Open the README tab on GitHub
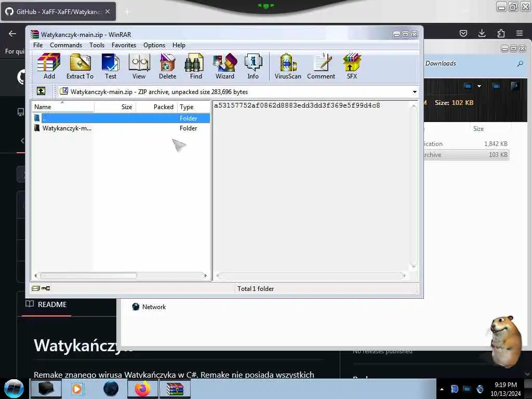The height and width of the screenshot is (399, 532). click(46, 304)
